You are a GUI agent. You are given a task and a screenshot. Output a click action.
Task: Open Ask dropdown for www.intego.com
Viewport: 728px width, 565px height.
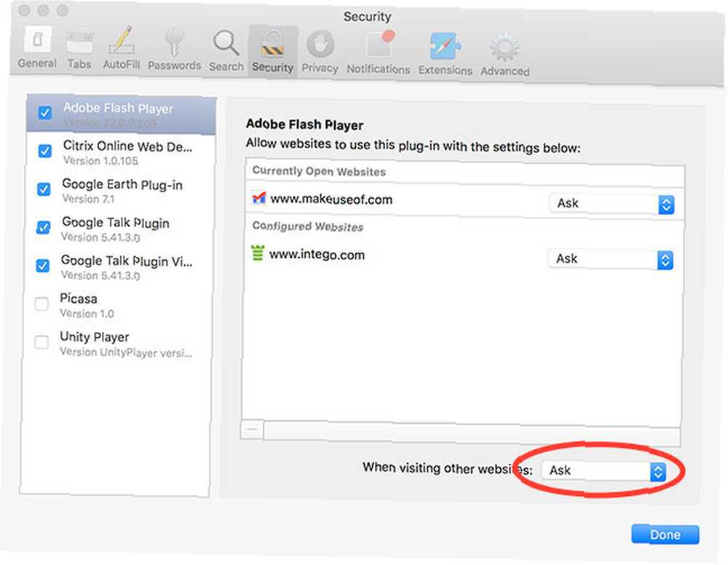pyautogui.click(x=611, y=259)
